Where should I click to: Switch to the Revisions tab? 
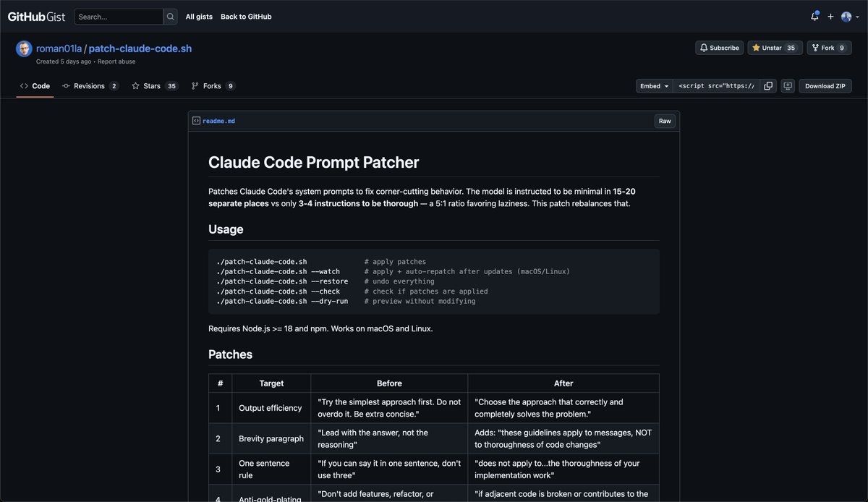tap(90, 86)
